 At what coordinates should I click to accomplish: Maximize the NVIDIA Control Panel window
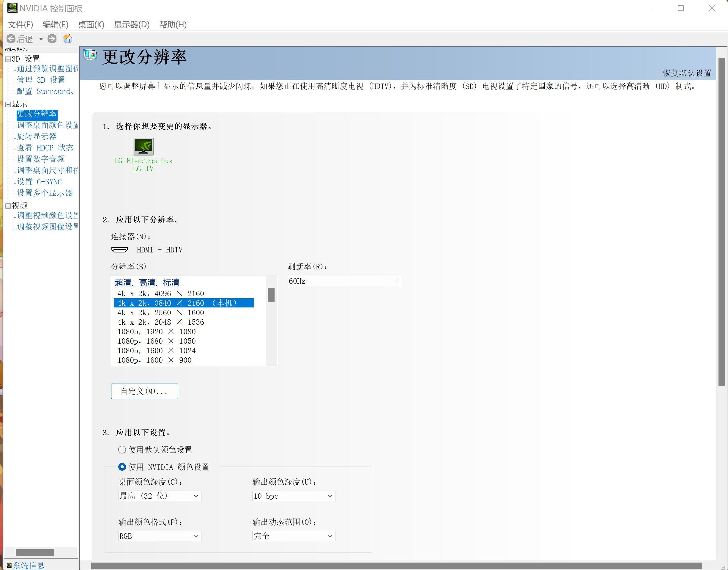pos(681,8)
